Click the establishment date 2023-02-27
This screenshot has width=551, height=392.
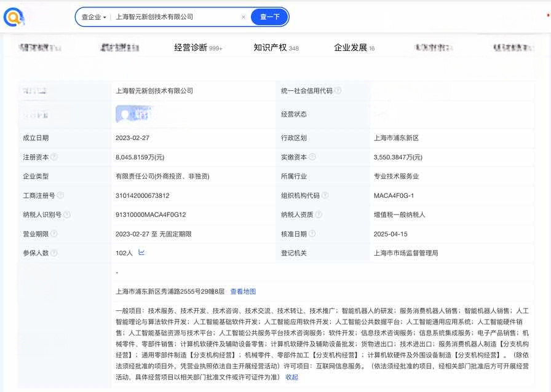click(x=132, y=138)
